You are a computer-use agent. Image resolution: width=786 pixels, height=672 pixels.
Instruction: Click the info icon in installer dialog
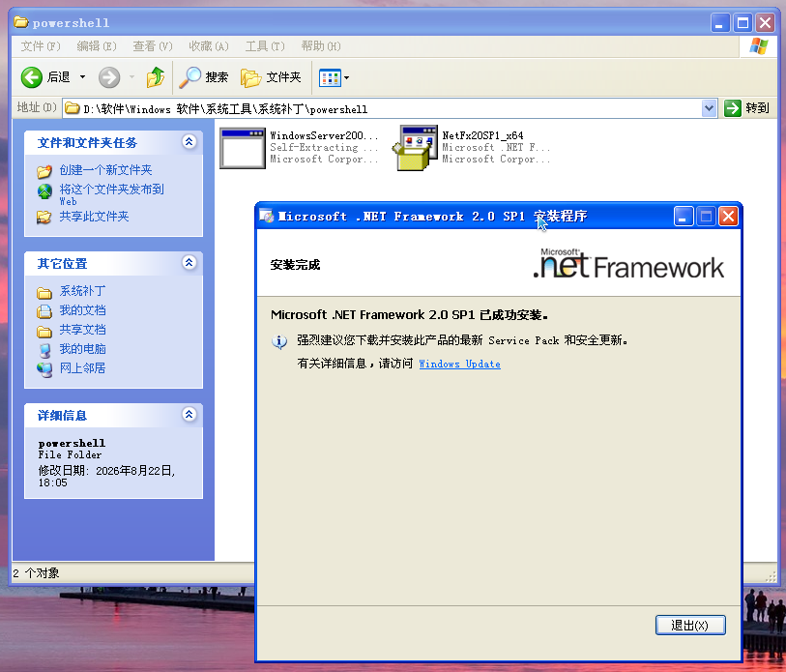(x=279, y=341)
